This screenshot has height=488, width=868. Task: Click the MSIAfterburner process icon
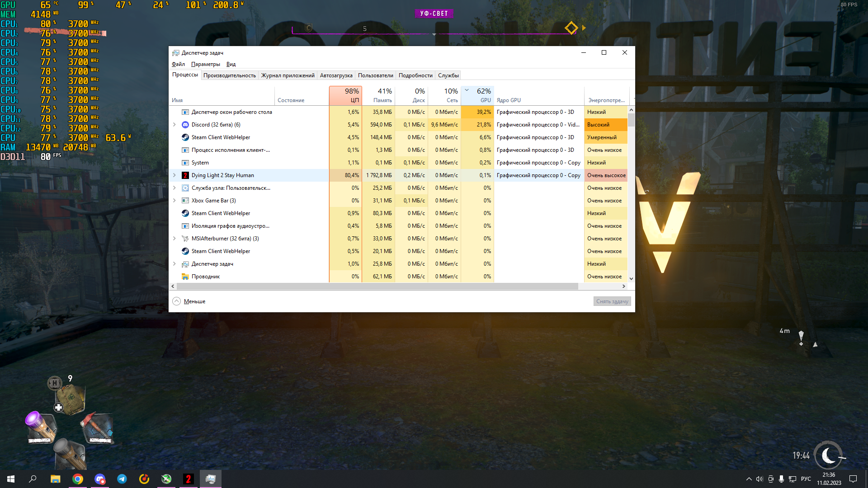[185, 239]
